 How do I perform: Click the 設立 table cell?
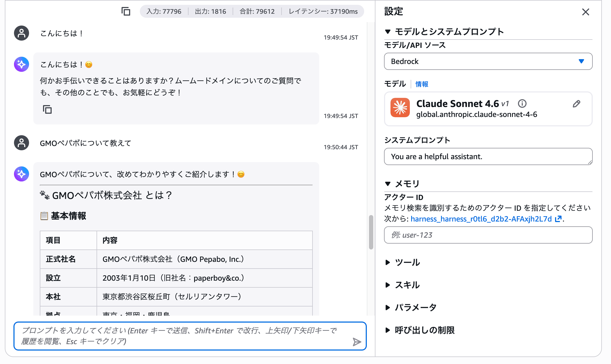pyautogui.click(x=68, y=278)
